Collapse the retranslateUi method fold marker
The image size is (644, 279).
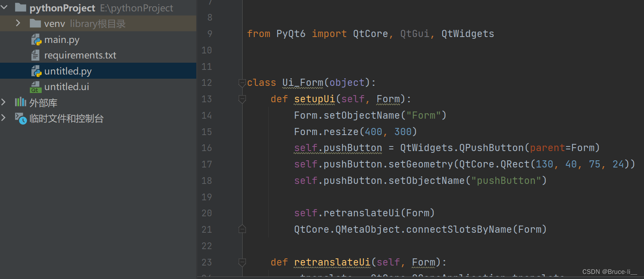pyautogui.click(x=242, y=263)
